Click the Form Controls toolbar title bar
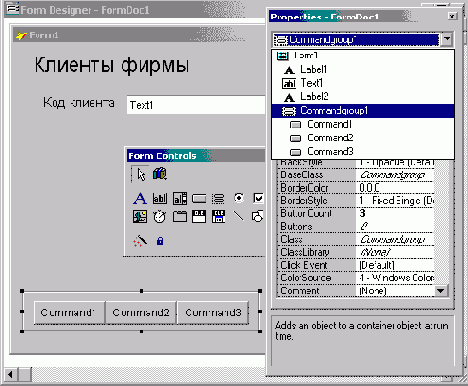Screen dimensions: 468x386 tap(196, 156)
